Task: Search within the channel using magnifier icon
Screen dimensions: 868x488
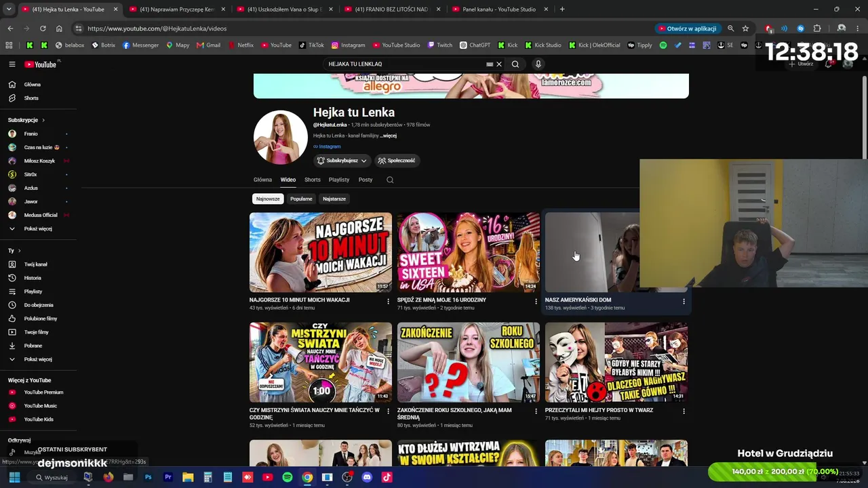Action: (x=390, y=180)
